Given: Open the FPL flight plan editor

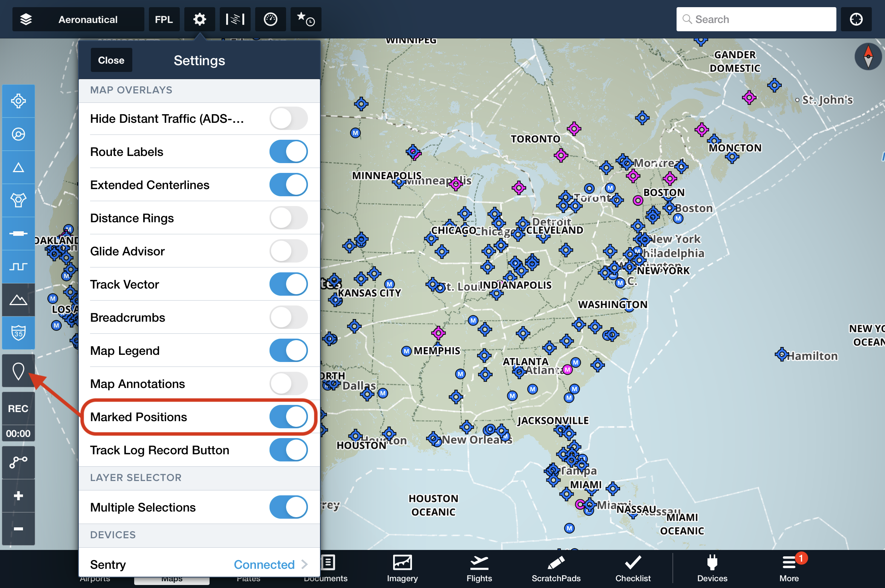Looking at the screenshot, I should [164, 19].
